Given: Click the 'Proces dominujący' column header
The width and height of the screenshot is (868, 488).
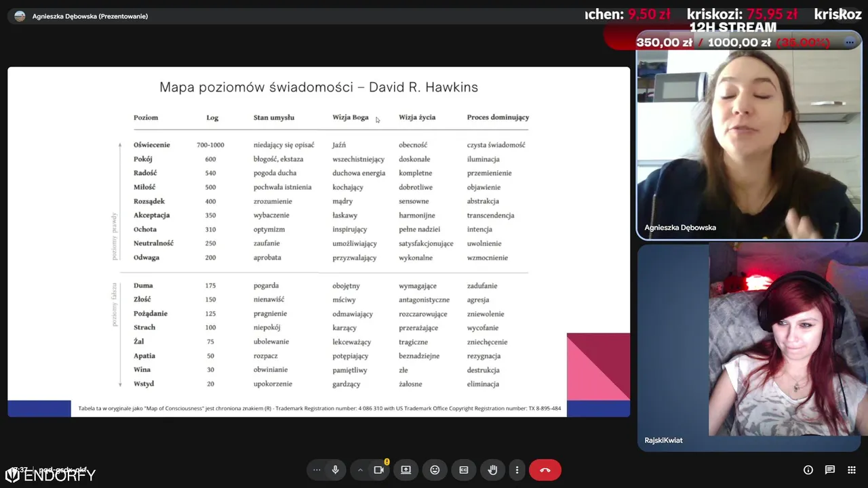Looking at the screenshot, I should (x=498, y=117).
